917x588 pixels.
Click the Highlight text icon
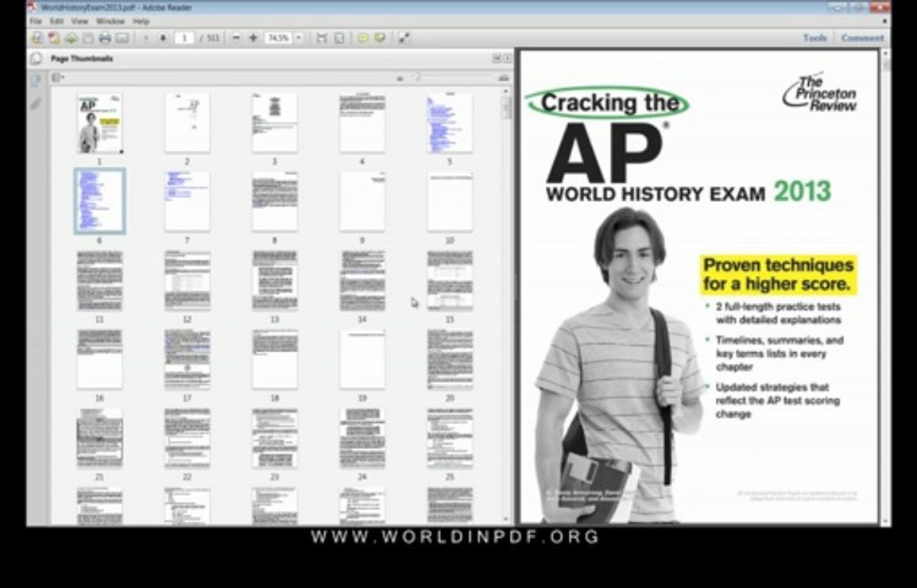tap(380, 38)
